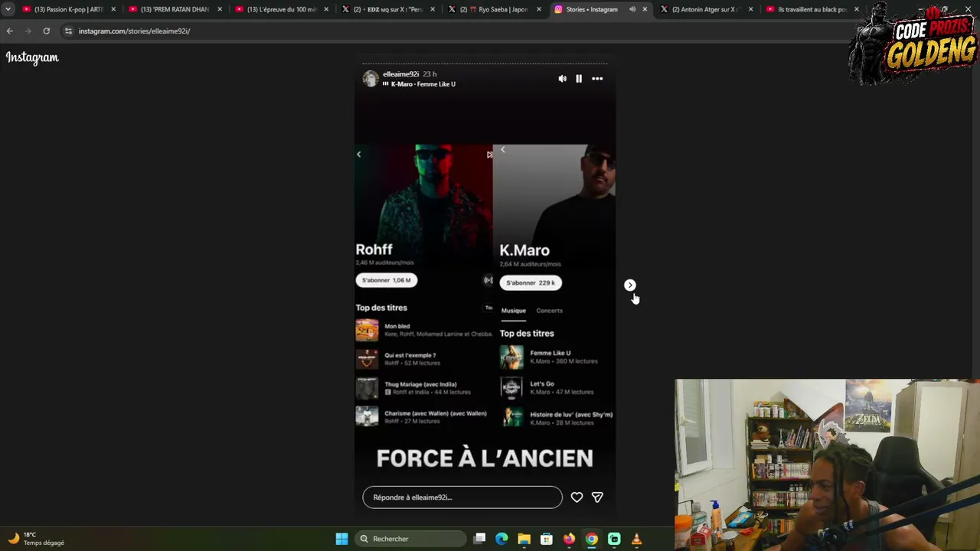This screenshot has height=551, width=980.
Task: Close the L'épreuve du 100 mè tab
Action: pyautogui.click(x=326, y=9)
